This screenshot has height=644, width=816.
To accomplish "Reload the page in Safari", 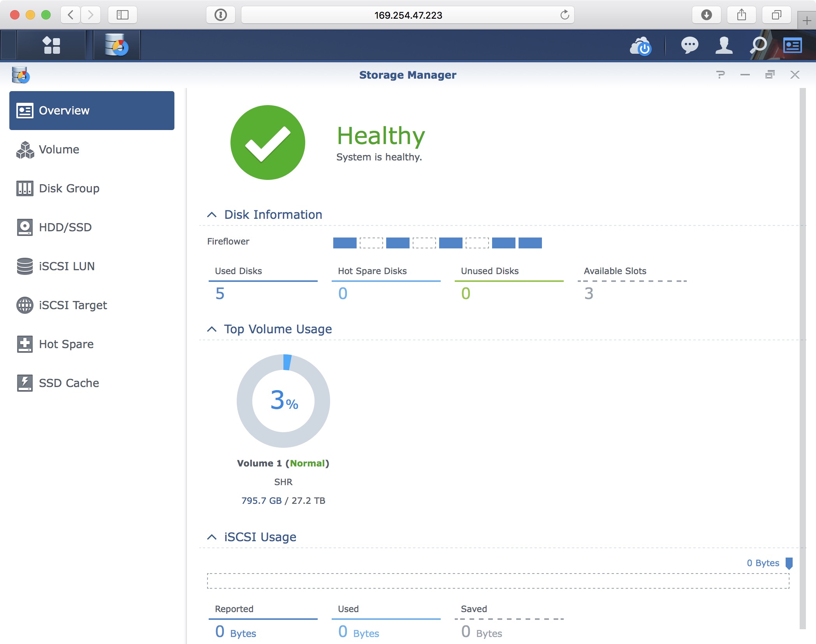I will 565,15.
